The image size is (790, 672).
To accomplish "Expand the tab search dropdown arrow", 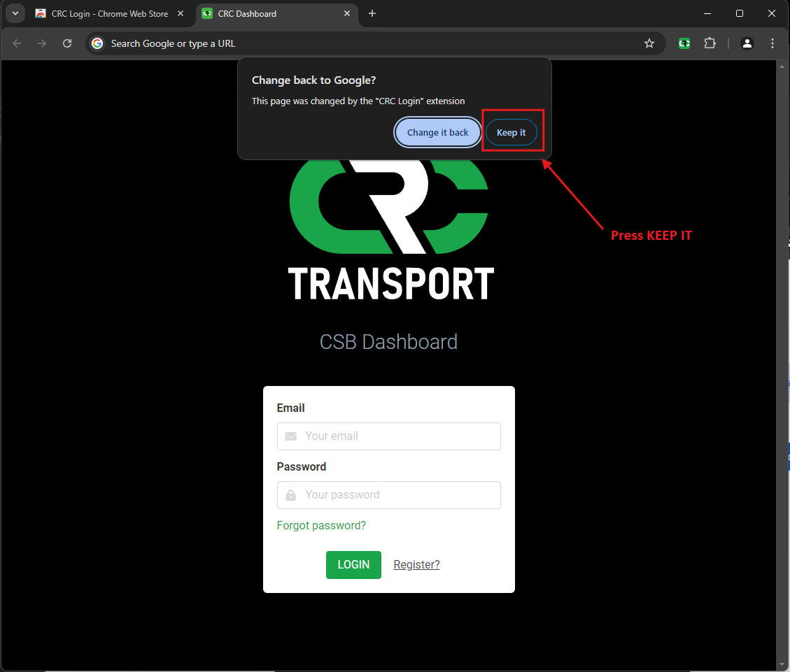I will [15, 14].
